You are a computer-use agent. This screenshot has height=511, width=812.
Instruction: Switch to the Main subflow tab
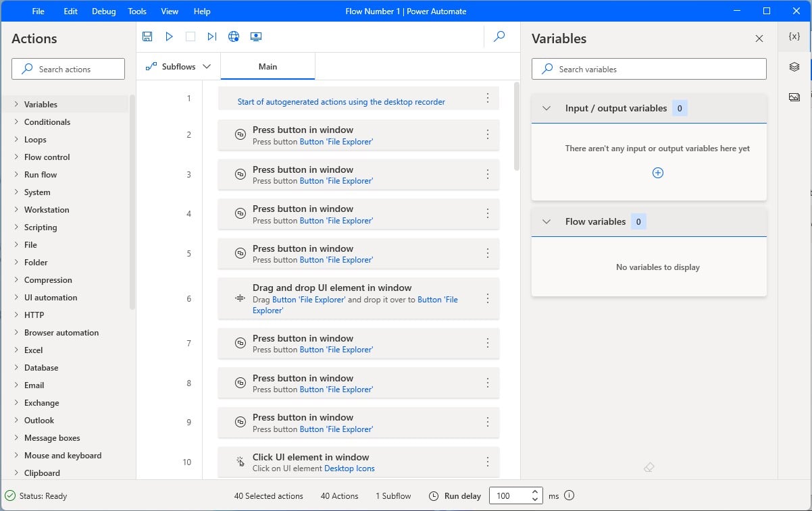[268, 66]
